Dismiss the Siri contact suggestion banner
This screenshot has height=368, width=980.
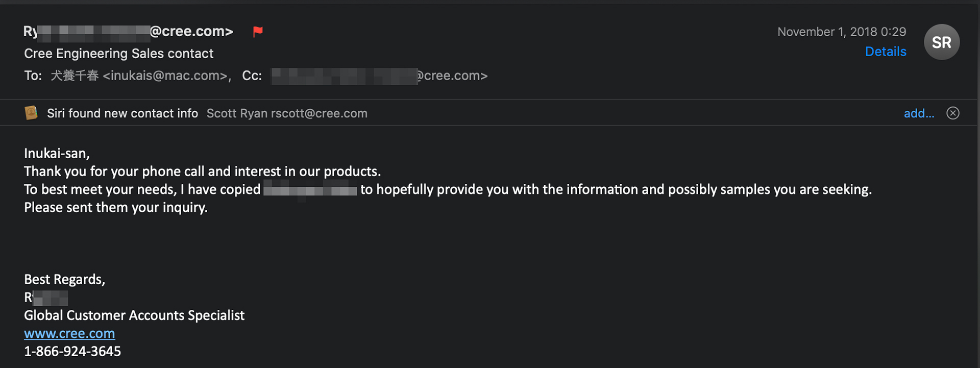(x=953, y=113)
